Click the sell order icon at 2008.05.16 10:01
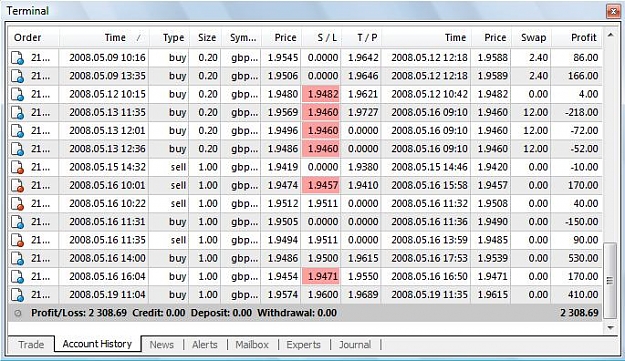 pos(17,185)
